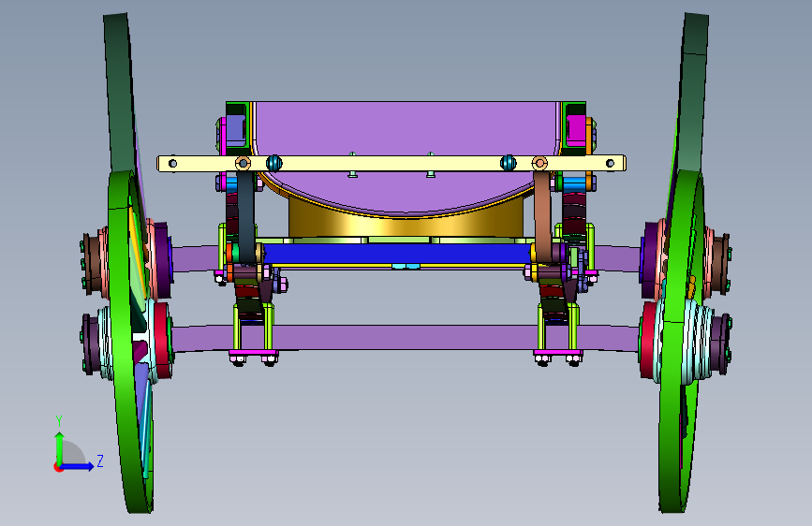
Task: Select the cyan piece under the blue cylinder
Action: pyautogui.click(x=406, y=266)
